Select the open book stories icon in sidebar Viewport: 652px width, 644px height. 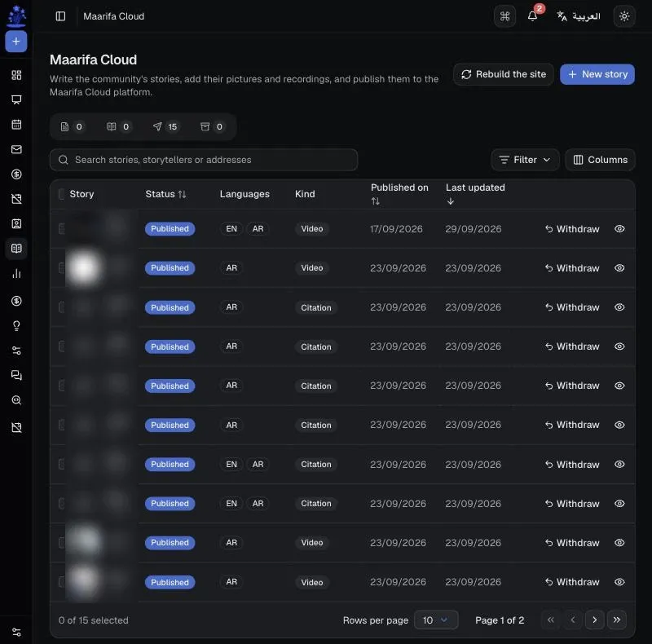tap(16, 249)
